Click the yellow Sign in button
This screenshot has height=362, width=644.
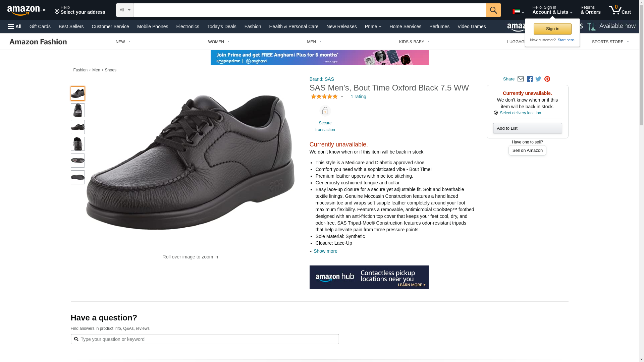(x=552, y=29)
